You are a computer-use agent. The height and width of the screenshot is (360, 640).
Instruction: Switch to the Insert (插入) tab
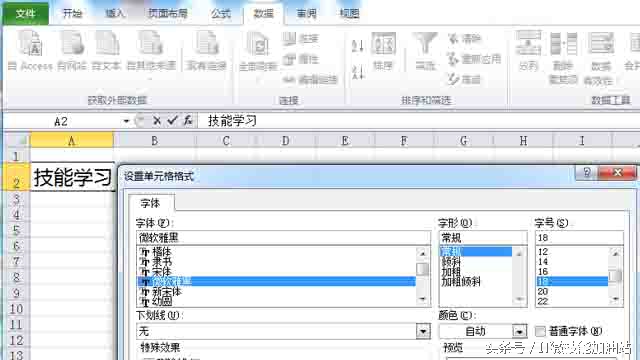point(115,13)
